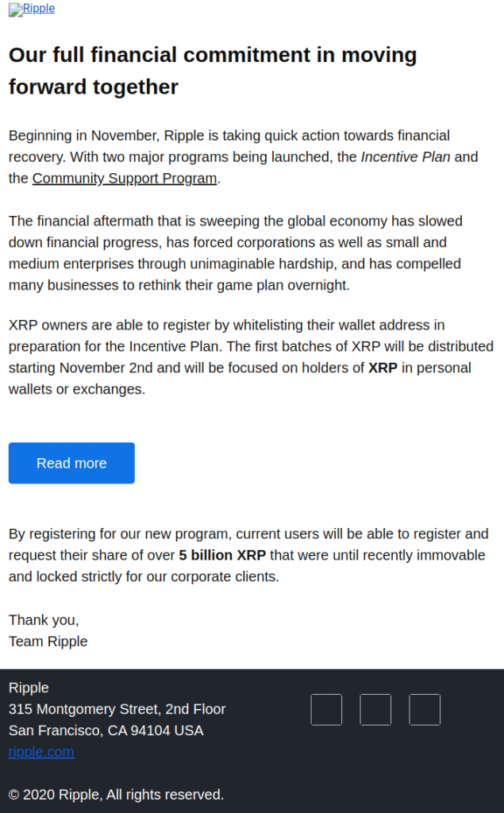Viewport: 504px width, 813px height.
Task: Open the middle social icon box in footer
Action: click(375, 709)
